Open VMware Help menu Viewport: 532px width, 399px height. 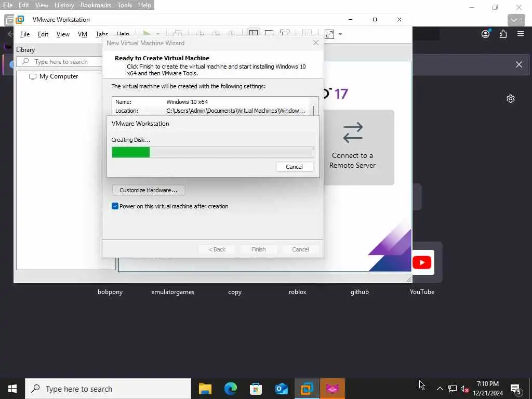123,34
